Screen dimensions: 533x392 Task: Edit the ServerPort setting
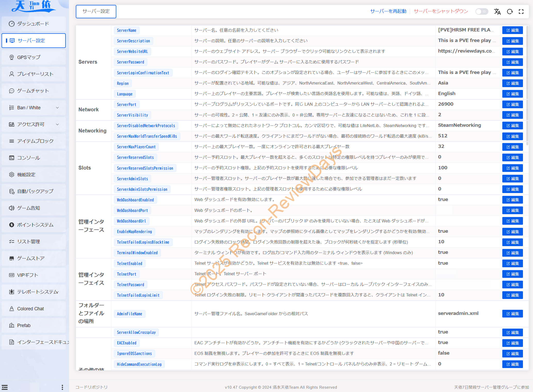pyautogui.click(x=512, y=104)
